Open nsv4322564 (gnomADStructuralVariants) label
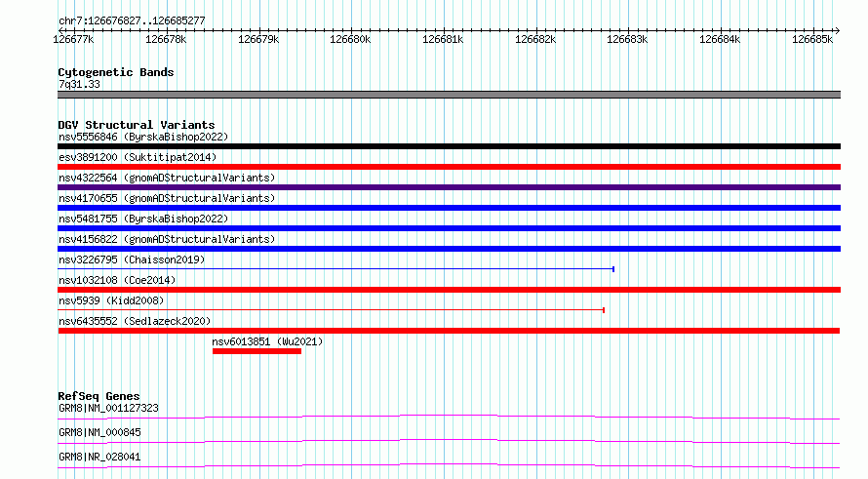868x479 pixels. coord(167,178)
